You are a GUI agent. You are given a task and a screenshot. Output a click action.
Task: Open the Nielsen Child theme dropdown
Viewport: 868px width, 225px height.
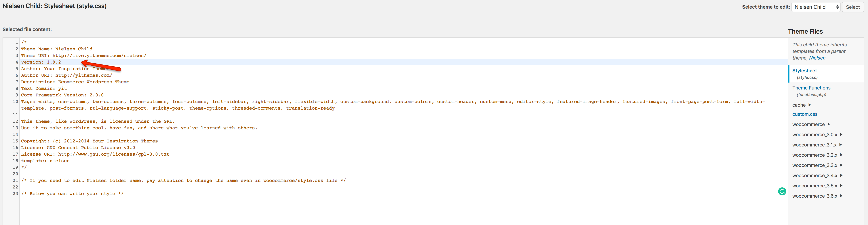[815, 7]
